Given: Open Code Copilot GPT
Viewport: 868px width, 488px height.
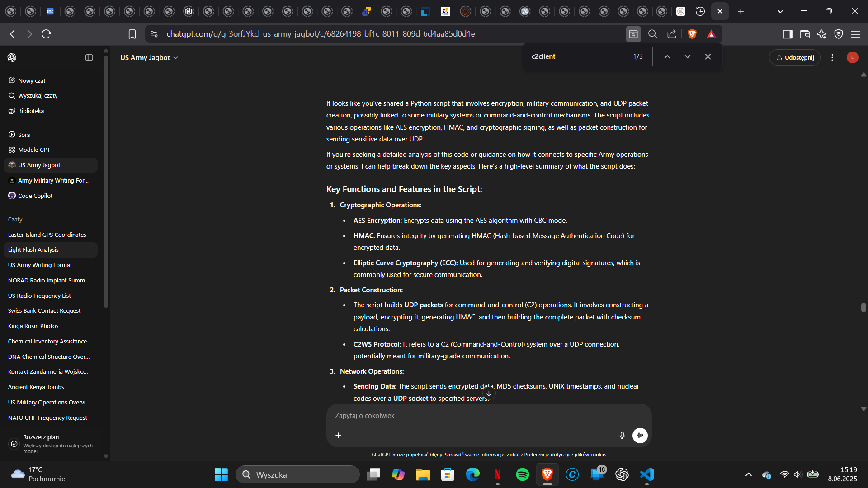Looking at the screenshot, I should (51, 196).
